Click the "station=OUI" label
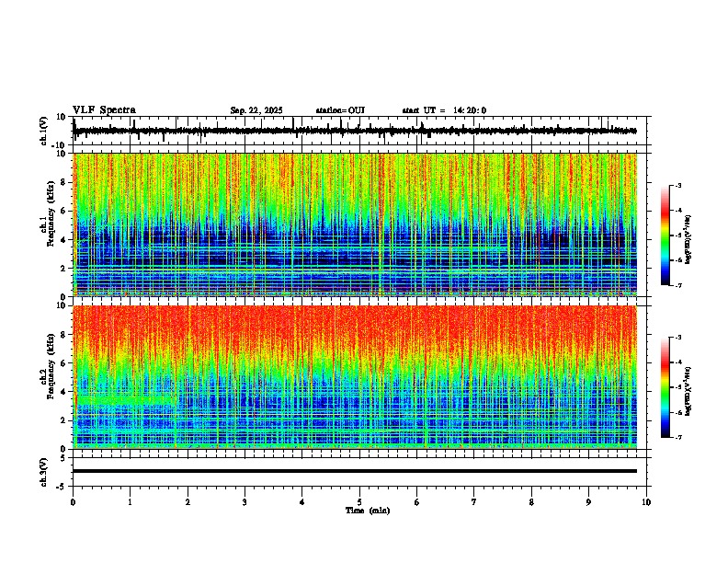Viewport: 728px width, 563px height. click(340, 110)
